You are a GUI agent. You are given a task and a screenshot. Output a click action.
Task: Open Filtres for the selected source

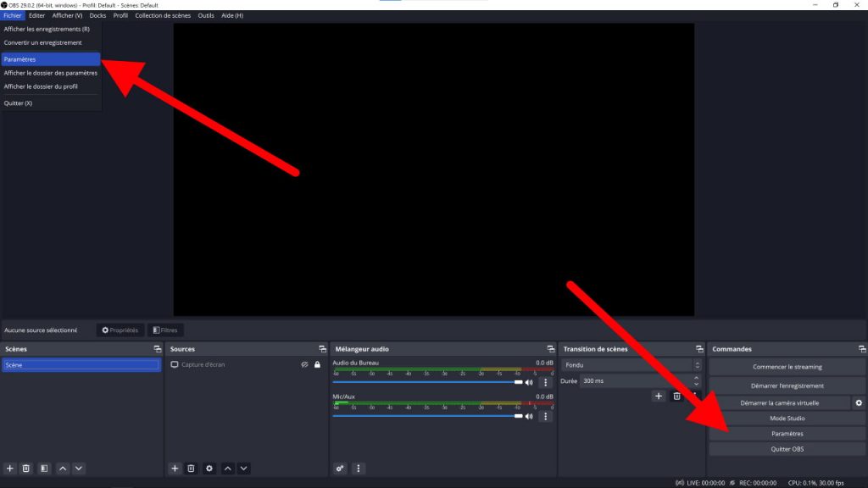(164, 330)
